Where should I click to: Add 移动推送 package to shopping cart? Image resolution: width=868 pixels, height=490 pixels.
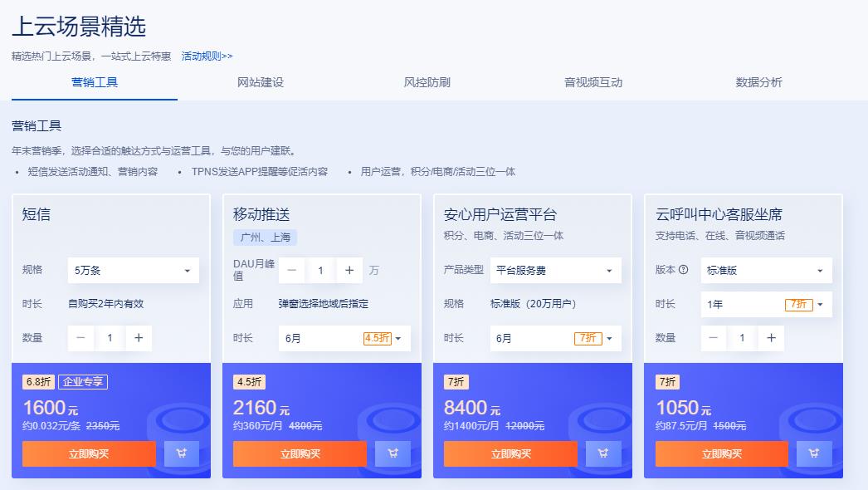click(x=393, y=454)
